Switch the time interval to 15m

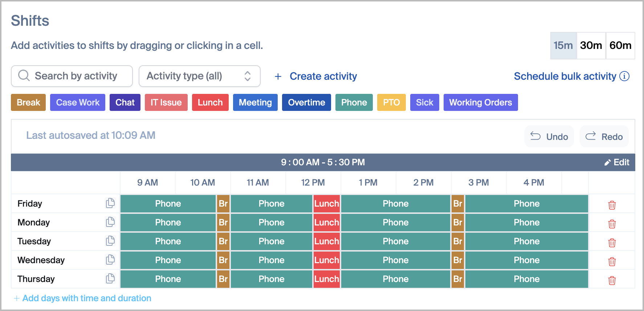(563, 45)
